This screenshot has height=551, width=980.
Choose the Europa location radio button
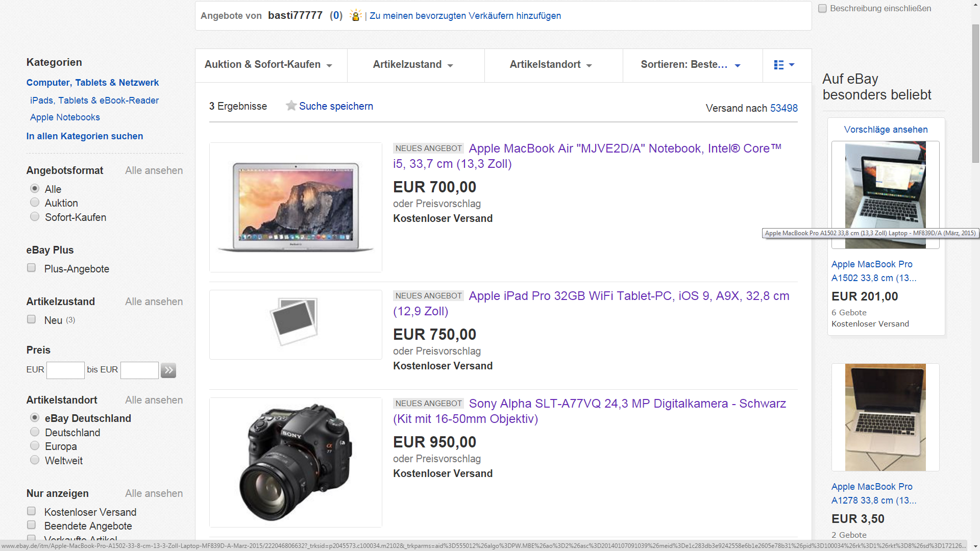pos(35,445)
